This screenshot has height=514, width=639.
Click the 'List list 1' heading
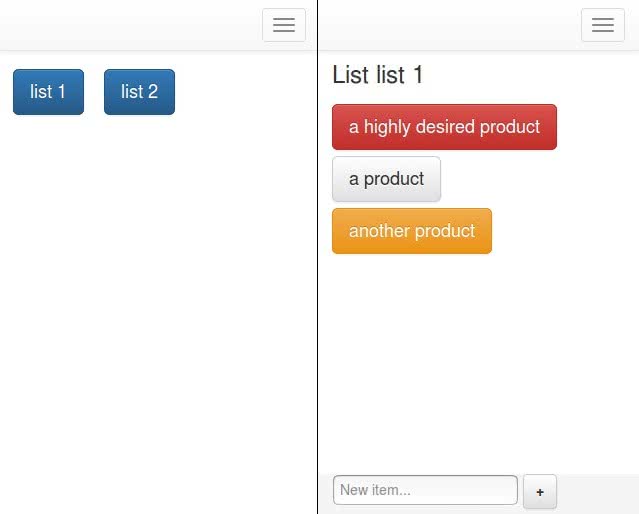[378, 75]
